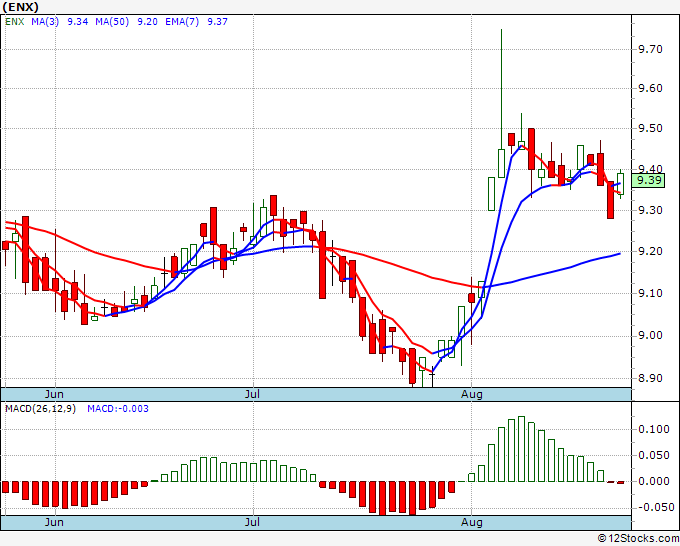The height and width of the screenshot is (546, 680).
Task: Click the EMA(7) value 9.37
Action: [217, 22]
